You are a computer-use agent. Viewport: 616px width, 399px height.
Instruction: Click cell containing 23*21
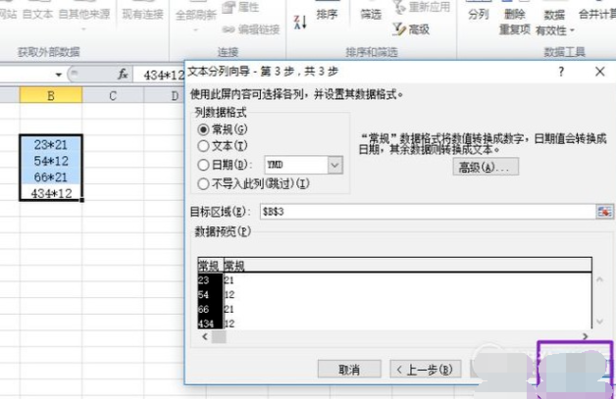click(x=51, y=145)
